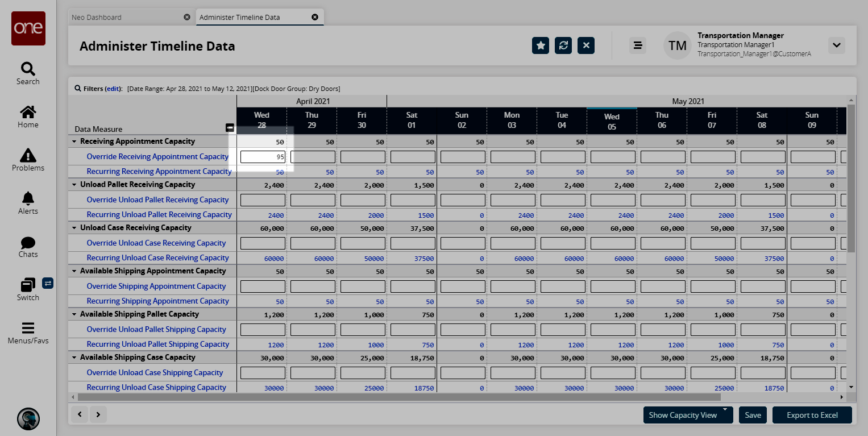
Task: Refresh the page using refresh icon
Action: pos(563,45)
